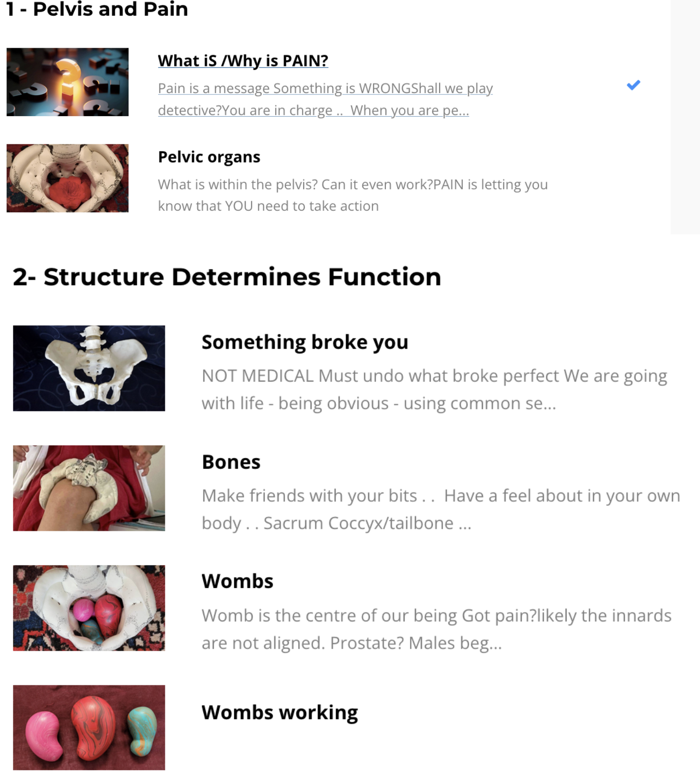Image resolution: width=700 pixels, height=776 pixels.
Task: Open the 'Wombs working' lesson title
Action: tap(280, 712)
